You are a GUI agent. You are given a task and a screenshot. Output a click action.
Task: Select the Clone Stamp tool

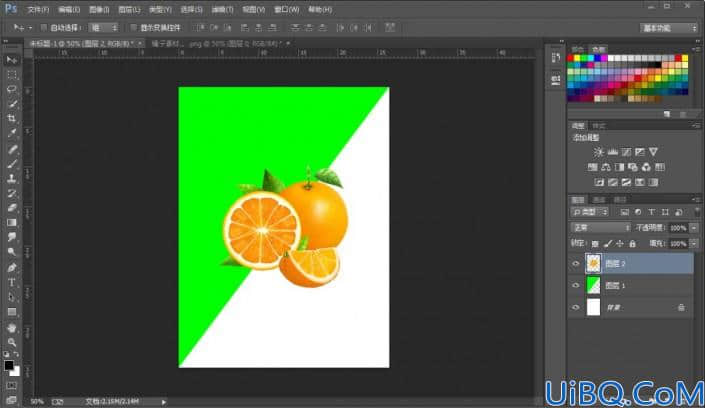tap(12, 179)
